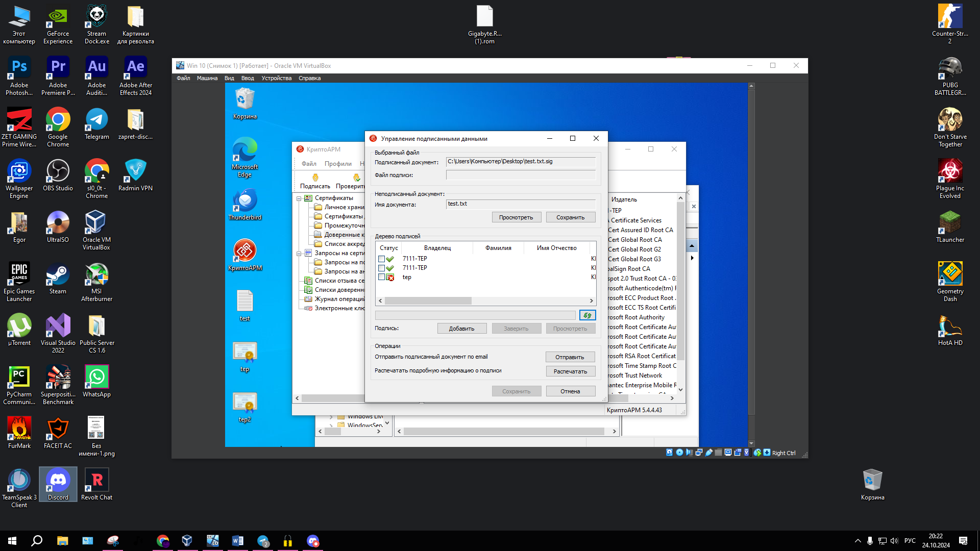Open OBS Studio desktop shortcut
This screenshot has width=980, height=551.
click(x=58, y=175)
